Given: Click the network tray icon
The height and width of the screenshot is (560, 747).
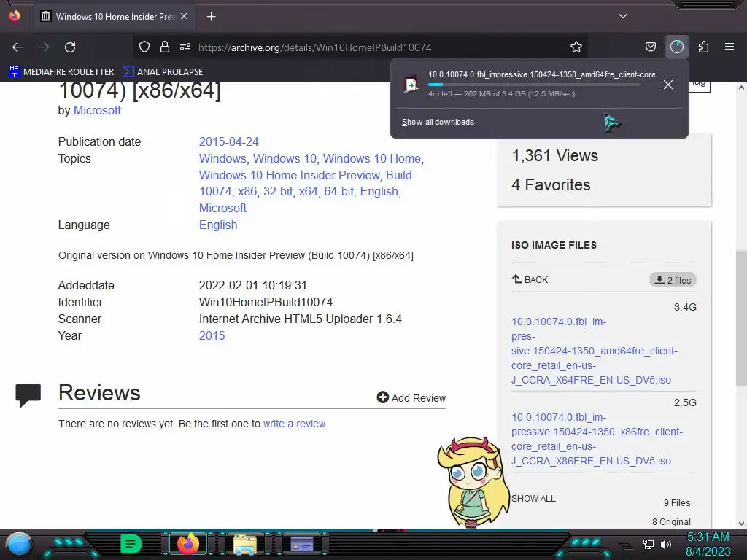Looking at the screenshot, I should 648,544.
